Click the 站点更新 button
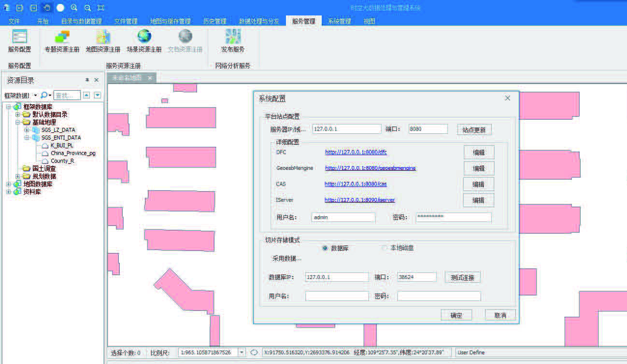The image size is (627, 364). 474,129
